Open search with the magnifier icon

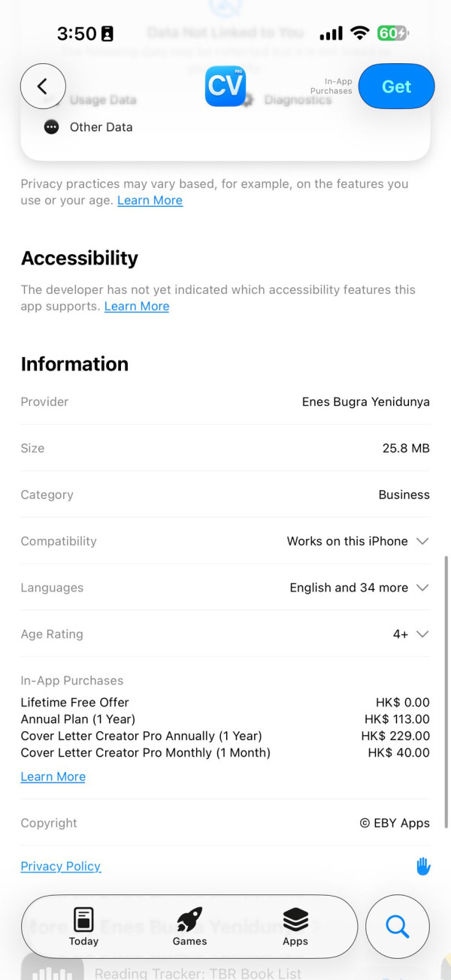pos(397,927)
